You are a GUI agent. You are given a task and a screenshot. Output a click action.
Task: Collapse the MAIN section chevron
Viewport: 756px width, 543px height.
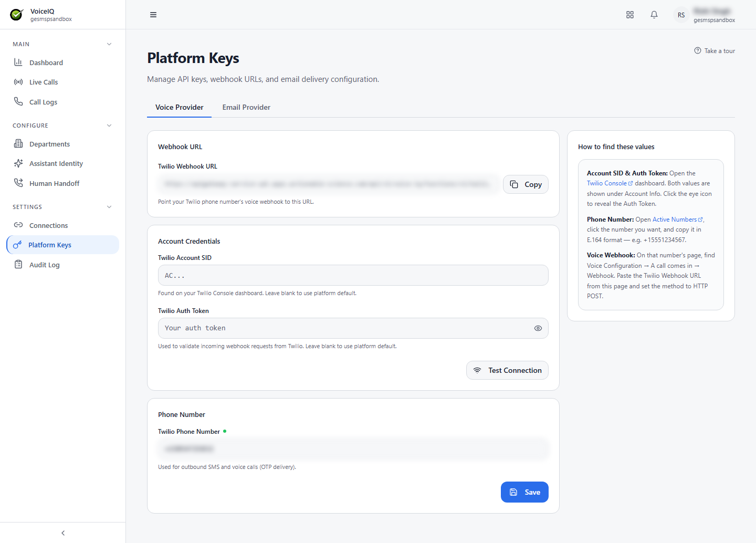(109, 44)
